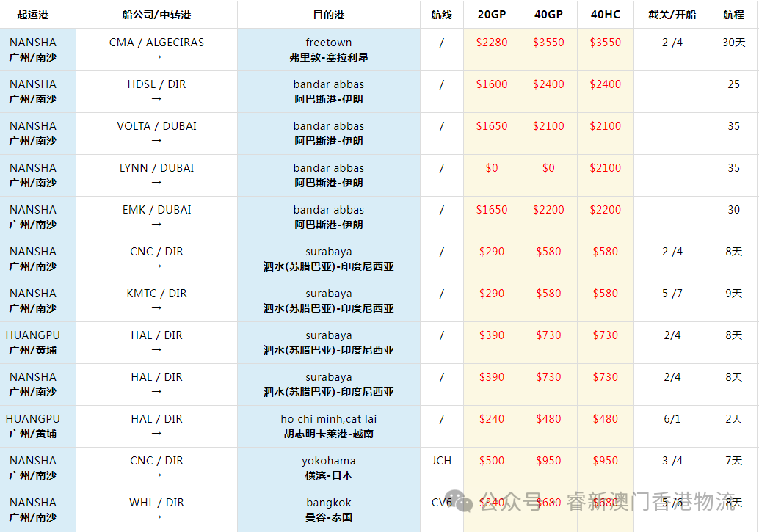Select the EMK / DUBAI carrier cell
759x532 pixels.
156,217
